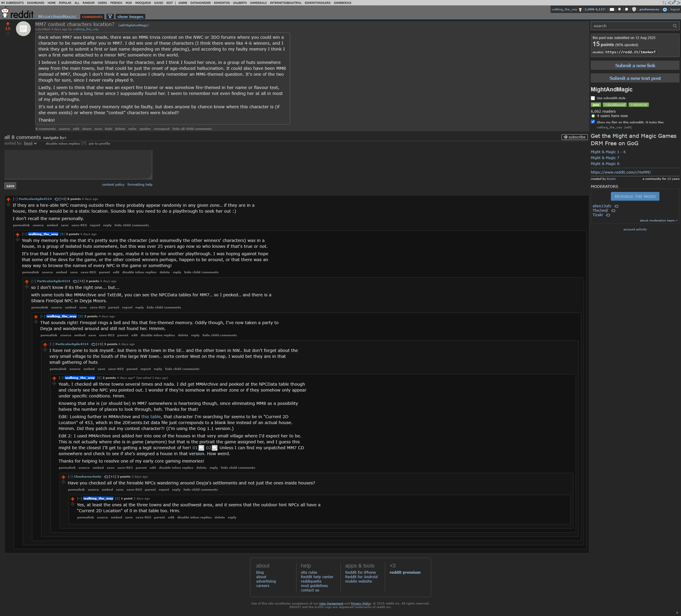Open the RES settings gear icon
This screenshot has height=616, width=681.
[x=664, y=9]
